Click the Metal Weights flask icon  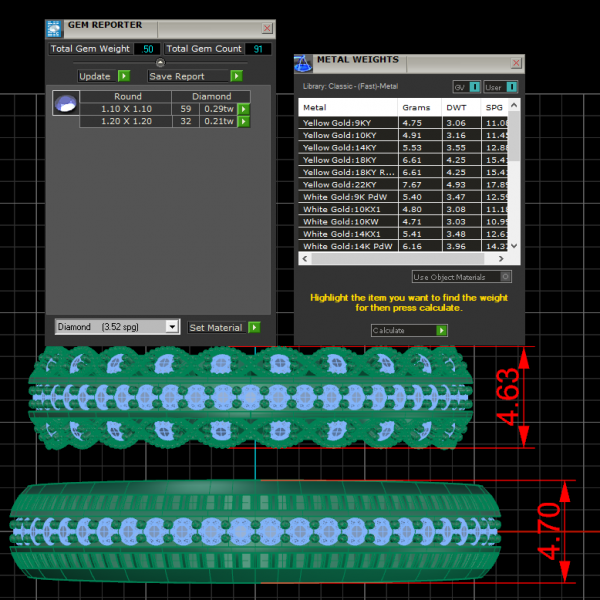coord(304,62)
